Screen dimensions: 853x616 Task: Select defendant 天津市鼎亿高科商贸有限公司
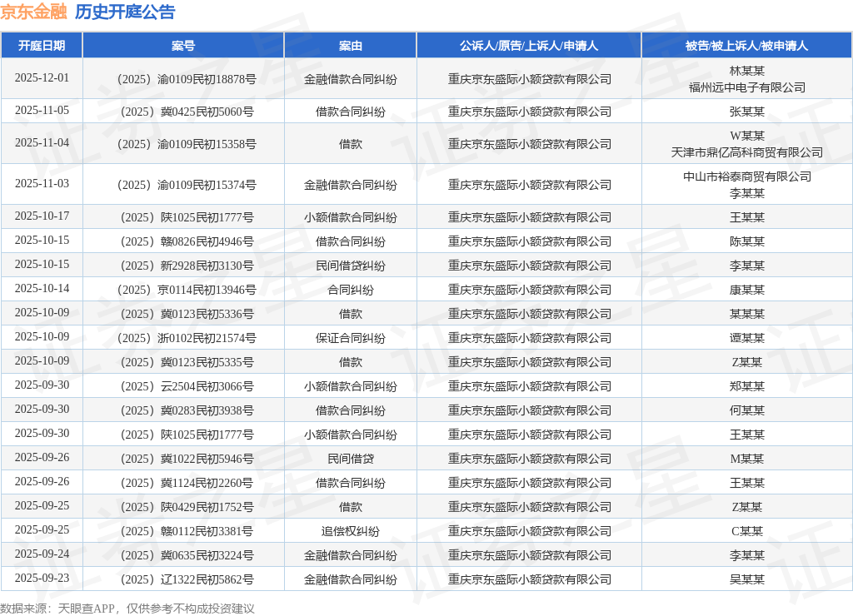coord(747,152)
